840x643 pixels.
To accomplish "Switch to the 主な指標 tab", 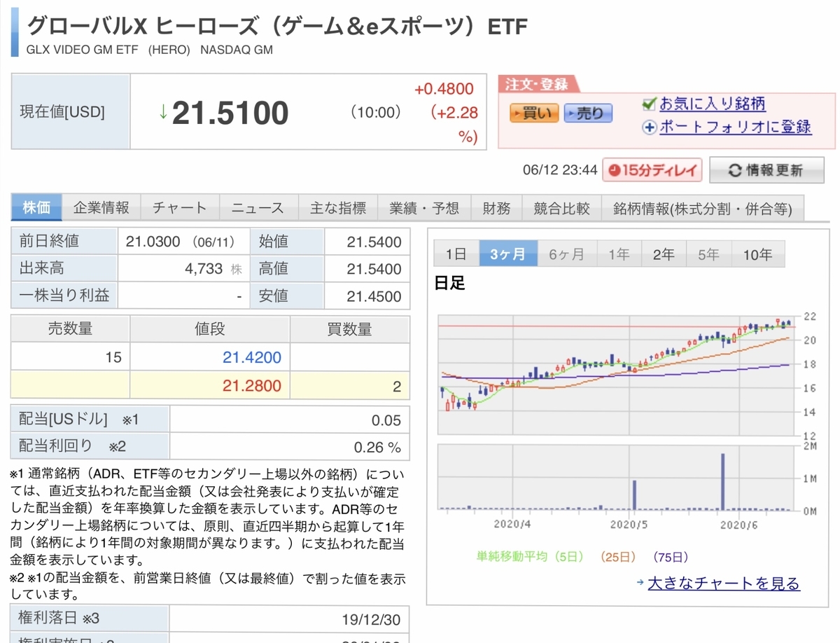I will coord(338,208).
